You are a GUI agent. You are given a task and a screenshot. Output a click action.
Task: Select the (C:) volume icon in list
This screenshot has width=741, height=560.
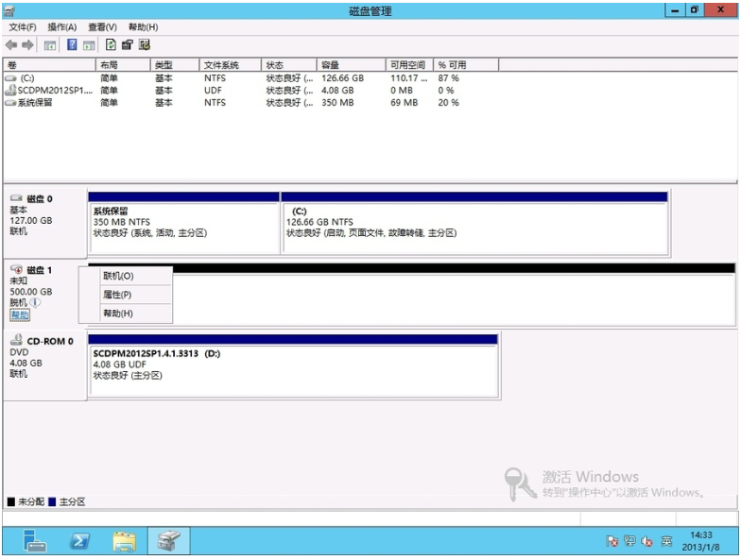click(x=10, y=77)
